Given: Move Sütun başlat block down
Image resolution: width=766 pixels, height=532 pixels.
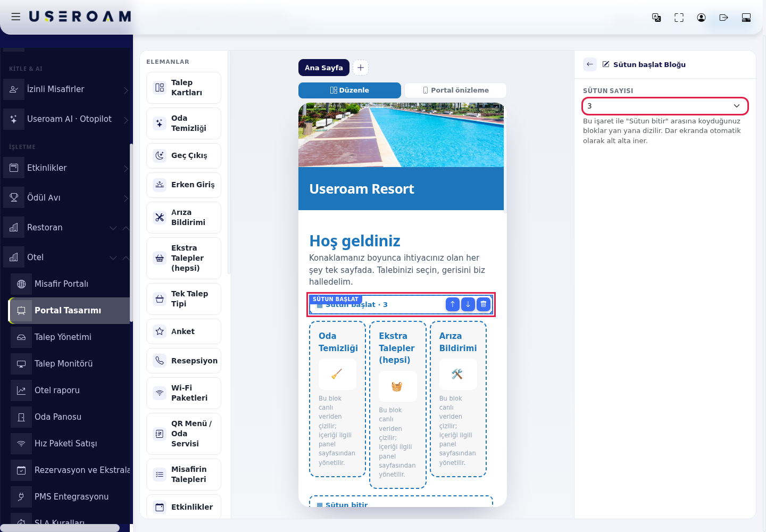Looking at the screenshot, I should [468, 304].
